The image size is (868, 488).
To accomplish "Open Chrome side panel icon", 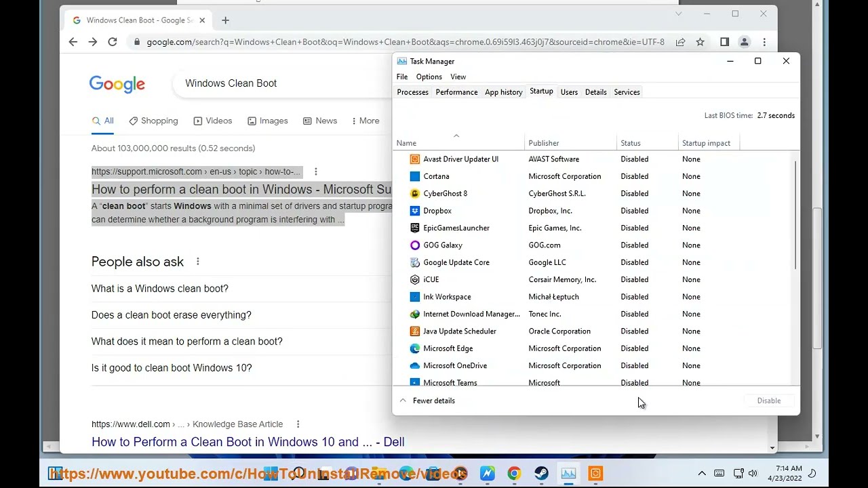I will click(724, 42).
